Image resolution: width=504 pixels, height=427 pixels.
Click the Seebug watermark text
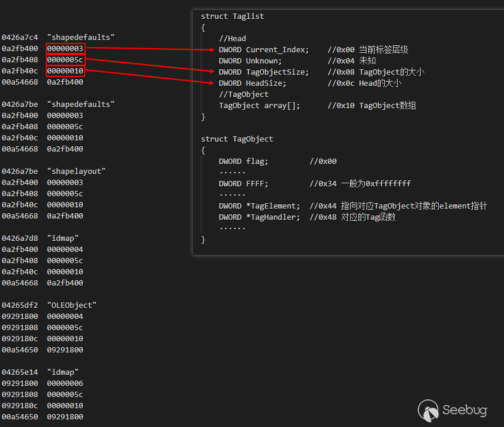(x=464, y=410)
